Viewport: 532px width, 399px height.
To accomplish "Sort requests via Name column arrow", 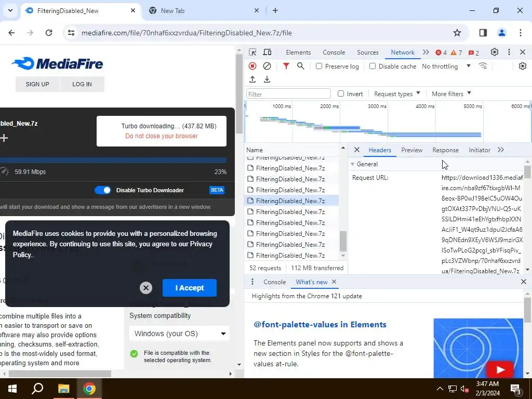I will tap(343, 148).
